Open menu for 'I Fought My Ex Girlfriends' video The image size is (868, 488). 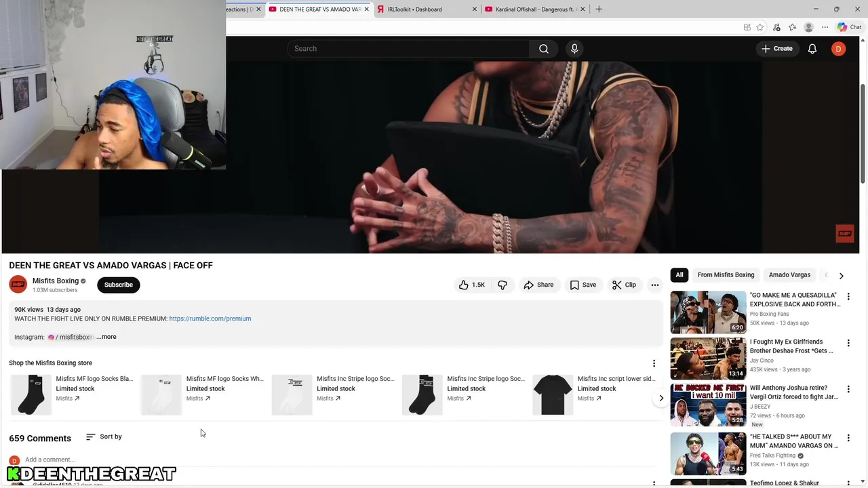tap(848, 344)
